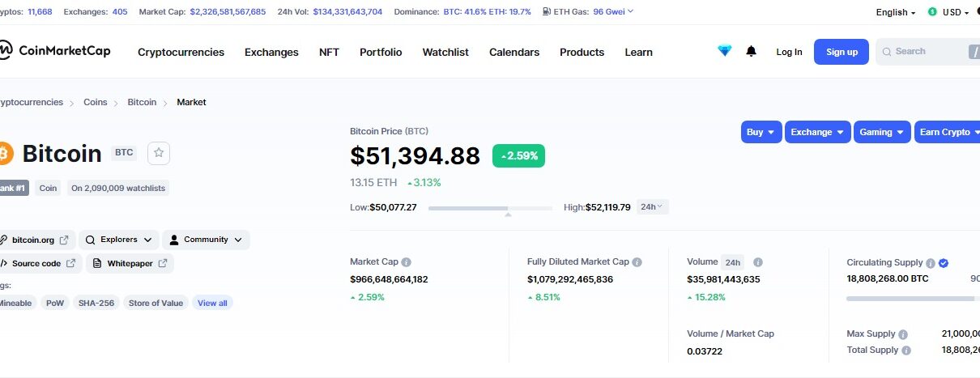The width and height of the screenshot is (980, 378).
Task: Click the Sign up button
Action: 842,52
